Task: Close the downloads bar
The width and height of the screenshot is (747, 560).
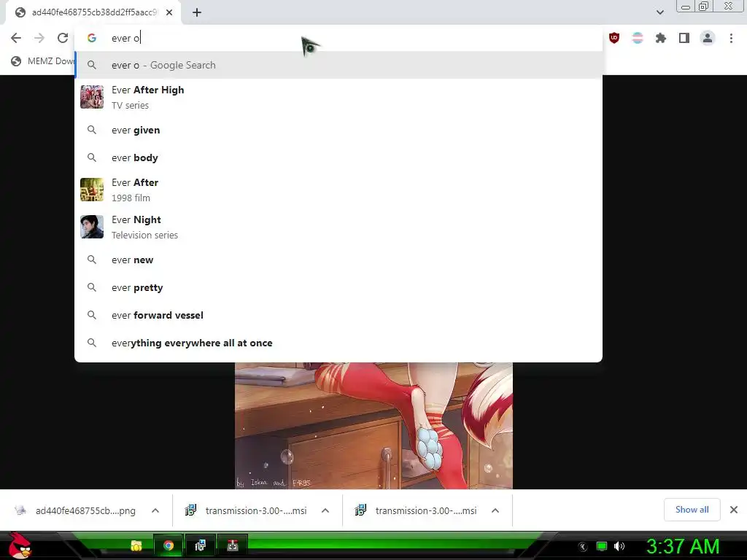Action: tap(734, 510)
